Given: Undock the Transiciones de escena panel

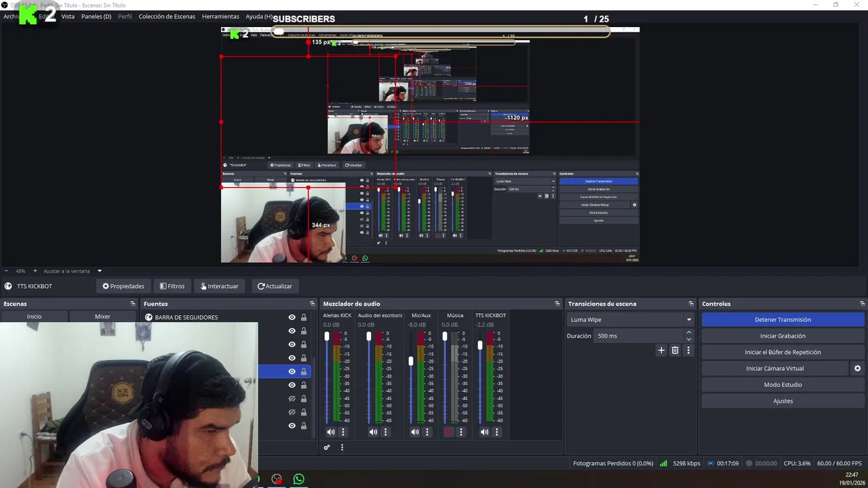Looking at the screenshot, I should tap(691, 304).
